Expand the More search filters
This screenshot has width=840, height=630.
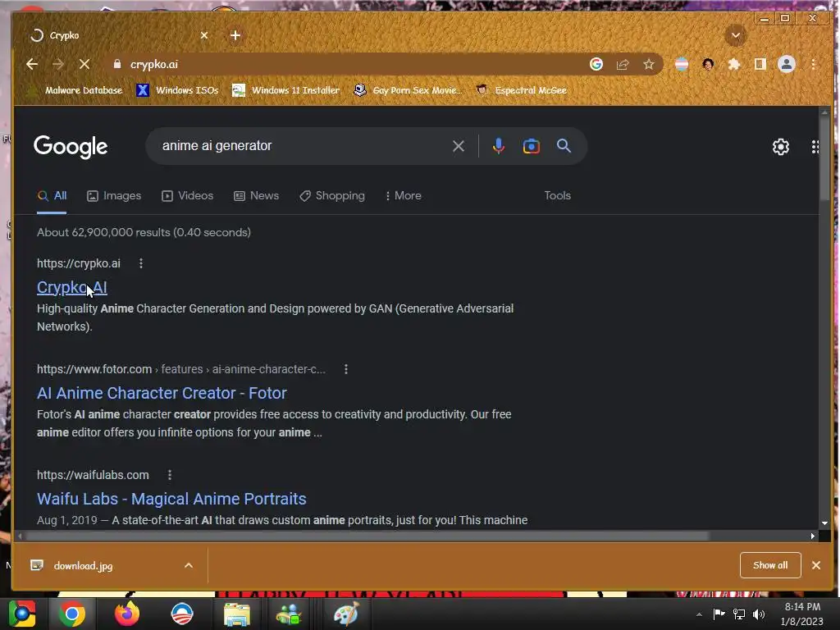tap(403, 195)
